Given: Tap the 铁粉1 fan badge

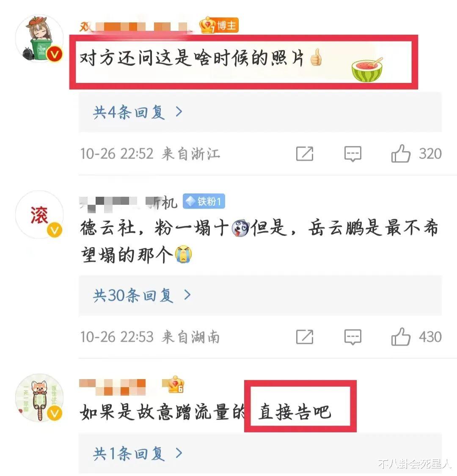Looking at the screenshot, I should click(x=204, y=201).
